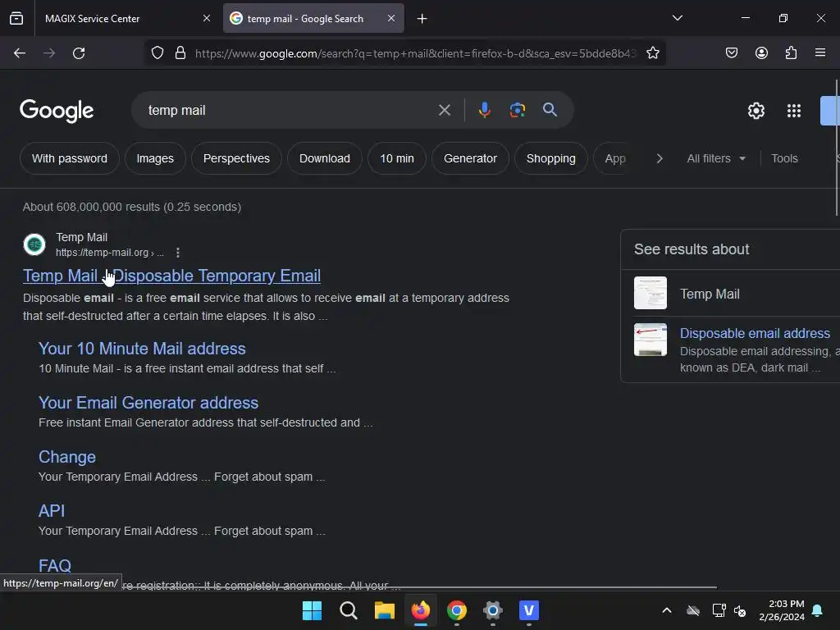Screen dimensions: 840x630
Task: Click the Google logo
Action: (x=57, y=111)
